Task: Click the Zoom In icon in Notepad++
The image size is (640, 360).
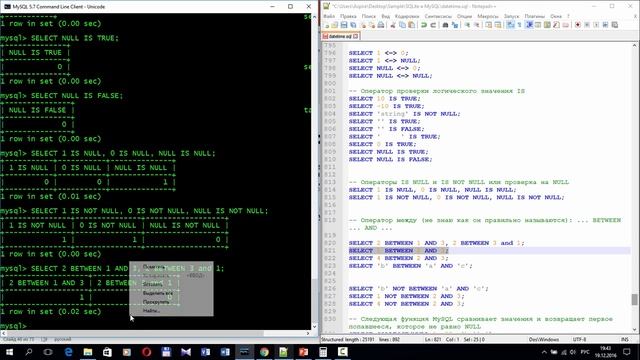Action: click(467, 25)
